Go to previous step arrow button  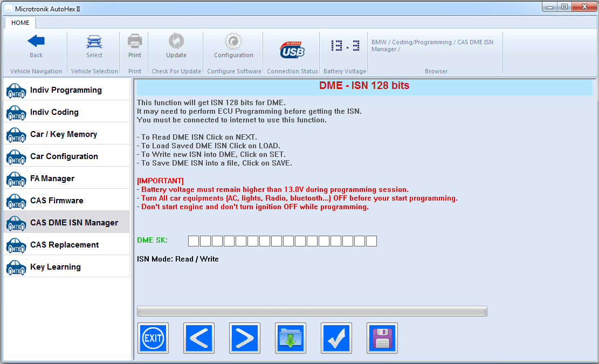click(x=199, y=338)
